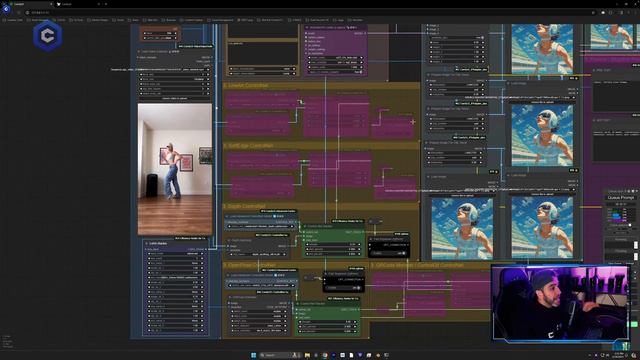Decrease strength on OpenPose group Control Net Stacker
The width and height of the screenshot is (640, 360).
(x=300, y=322)
